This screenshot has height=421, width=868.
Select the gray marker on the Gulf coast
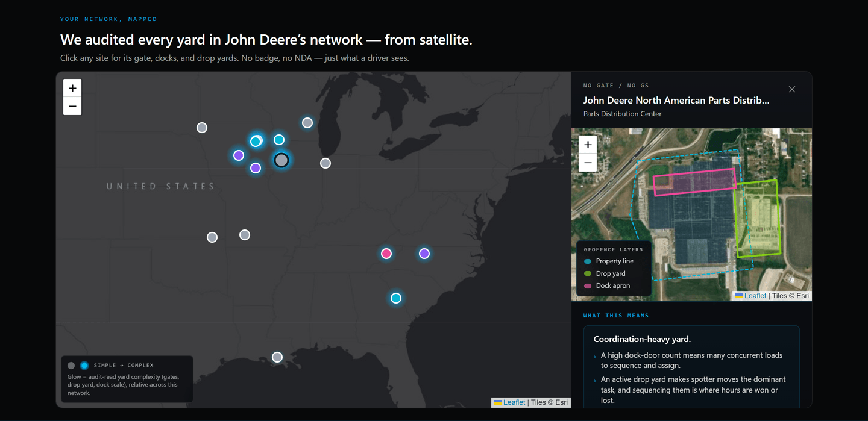277,357
